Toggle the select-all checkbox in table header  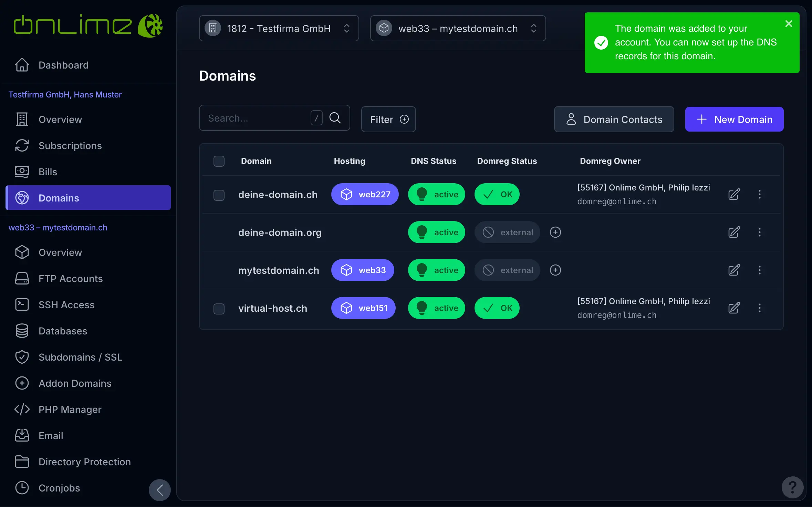[219, 161]
